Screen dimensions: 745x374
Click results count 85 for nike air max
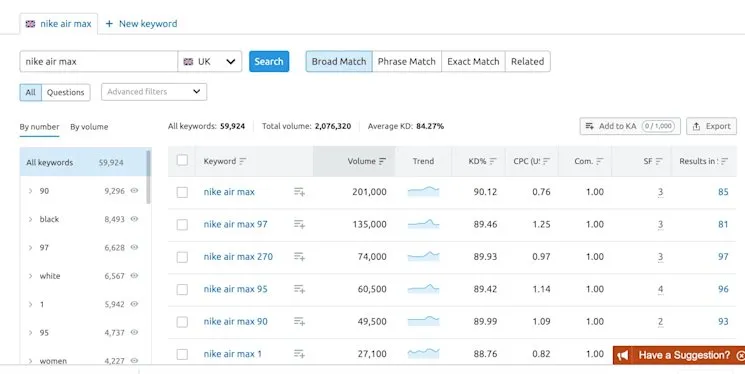click(723, 192)
